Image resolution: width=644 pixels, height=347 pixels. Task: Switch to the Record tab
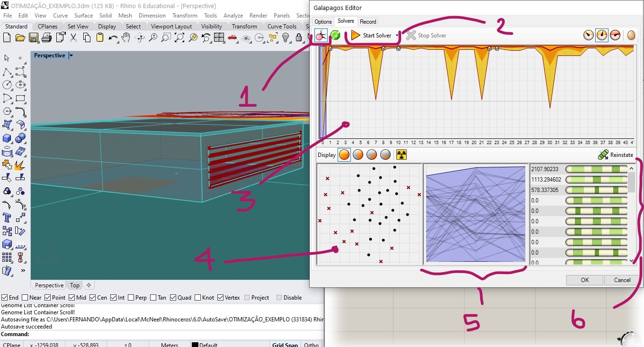coord(368,22)
